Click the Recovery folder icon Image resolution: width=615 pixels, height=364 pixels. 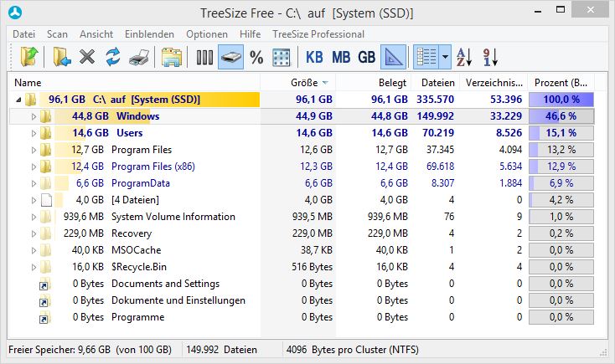[x=45, y=233]
